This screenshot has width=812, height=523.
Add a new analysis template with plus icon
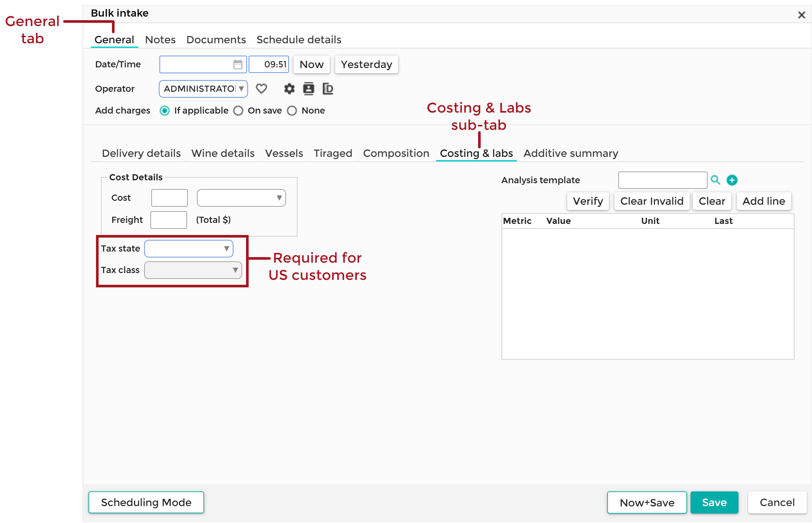tap(732, 180)
